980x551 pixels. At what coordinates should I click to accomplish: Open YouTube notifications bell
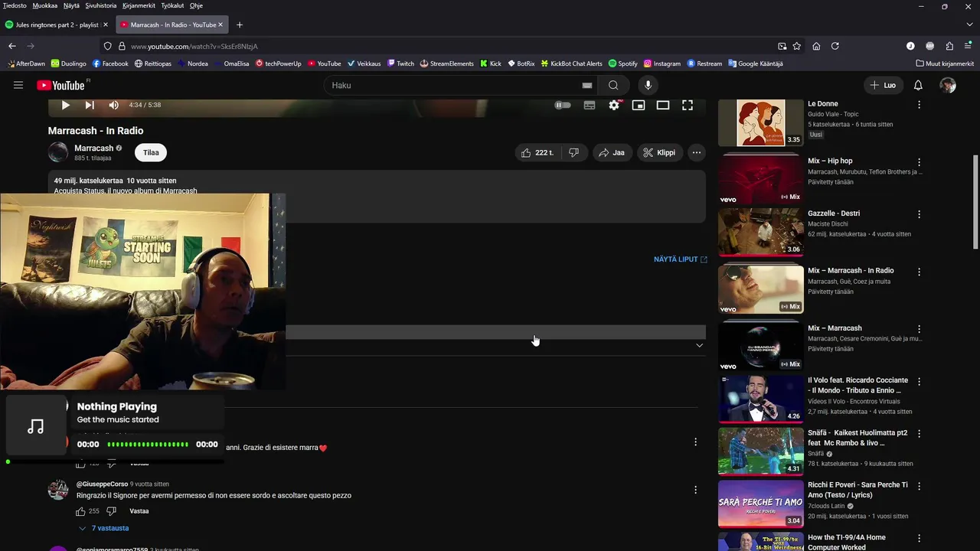(x=918, y=85)
